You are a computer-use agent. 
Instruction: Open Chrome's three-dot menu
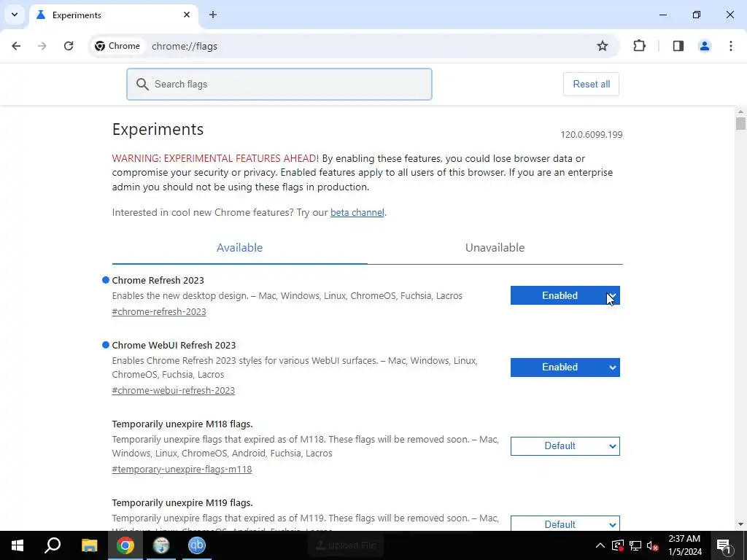[731, 46]
